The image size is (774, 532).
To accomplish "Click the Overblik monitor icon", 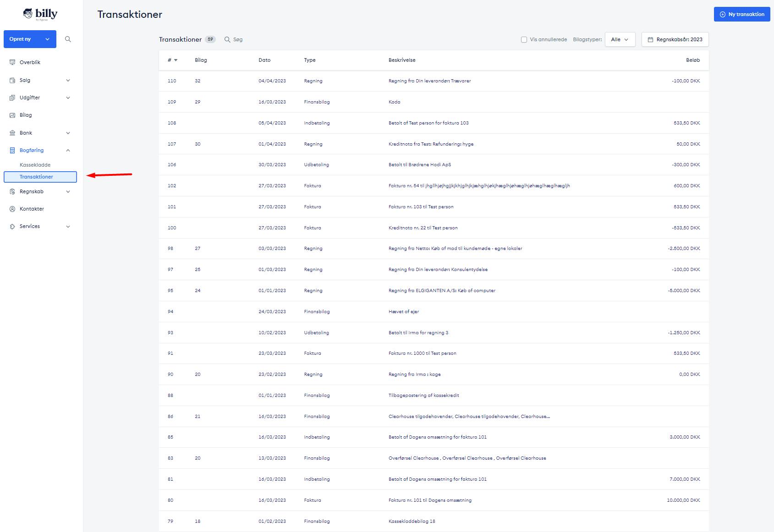I will click(12, 62).
